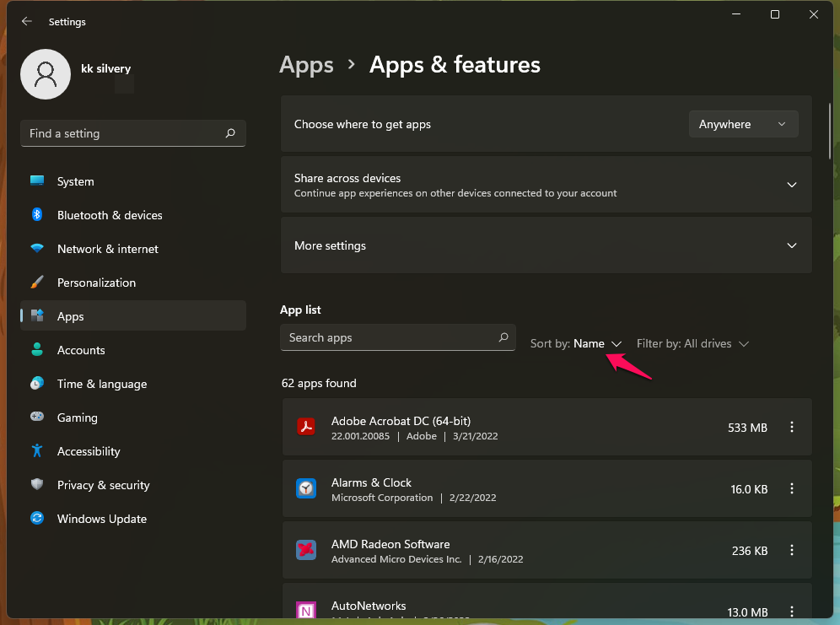This screenshot has height=625, width=840.
Task: Click the Bluetooth icon in sidebar
Action: (x=37, y=215)
